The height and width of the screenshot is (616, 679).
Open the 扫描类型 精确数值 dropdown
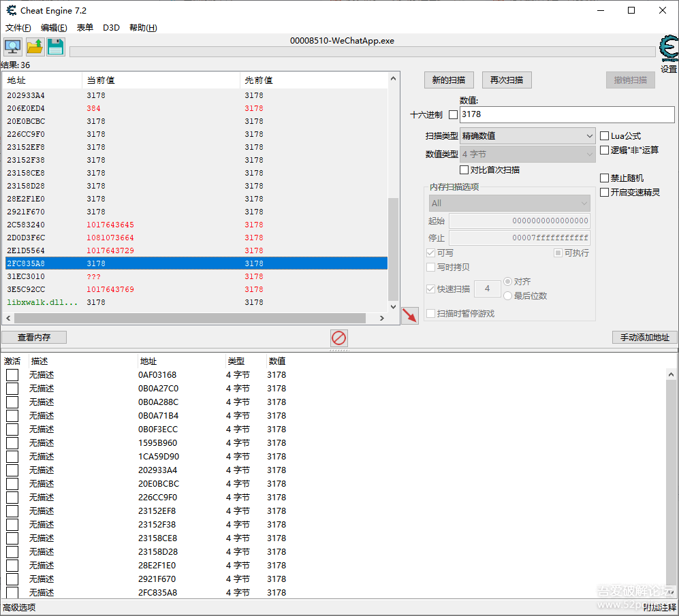coord(528,136)
